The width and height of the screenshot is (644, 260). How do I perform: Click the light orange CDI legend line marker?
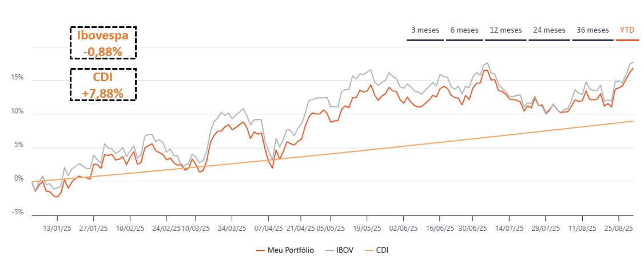368,250
